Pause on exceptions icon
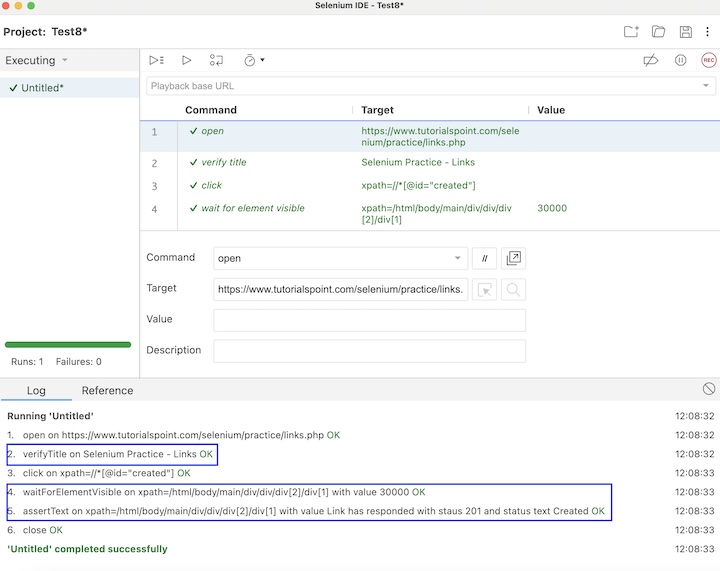 pos(681,60)
